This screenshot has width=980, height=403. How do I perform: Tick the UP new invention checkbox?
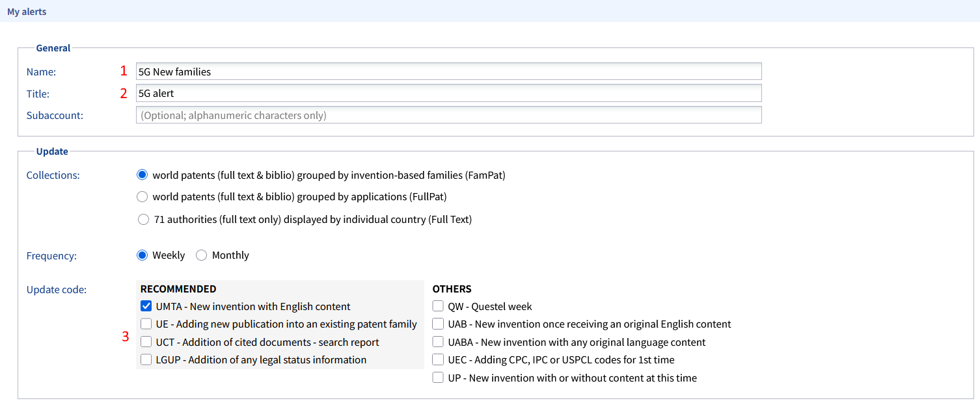point(439,378)
